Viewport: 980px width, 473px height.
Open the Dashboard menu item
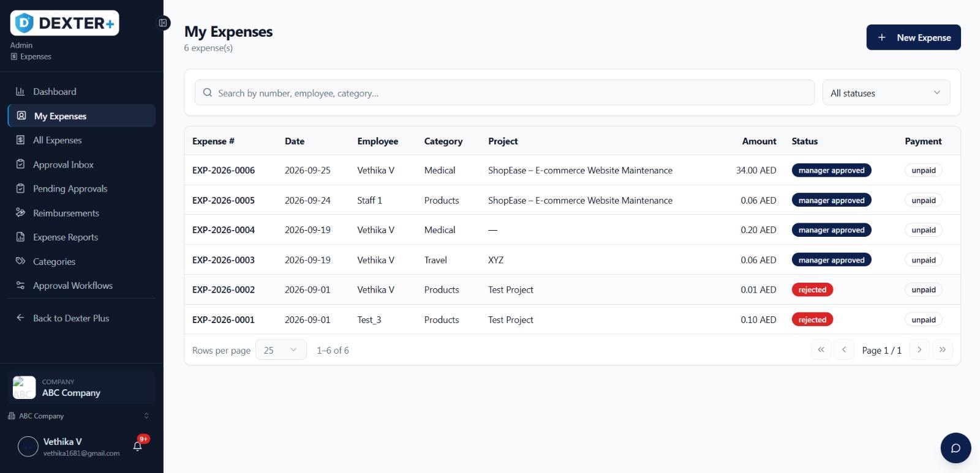coord(81,91)
